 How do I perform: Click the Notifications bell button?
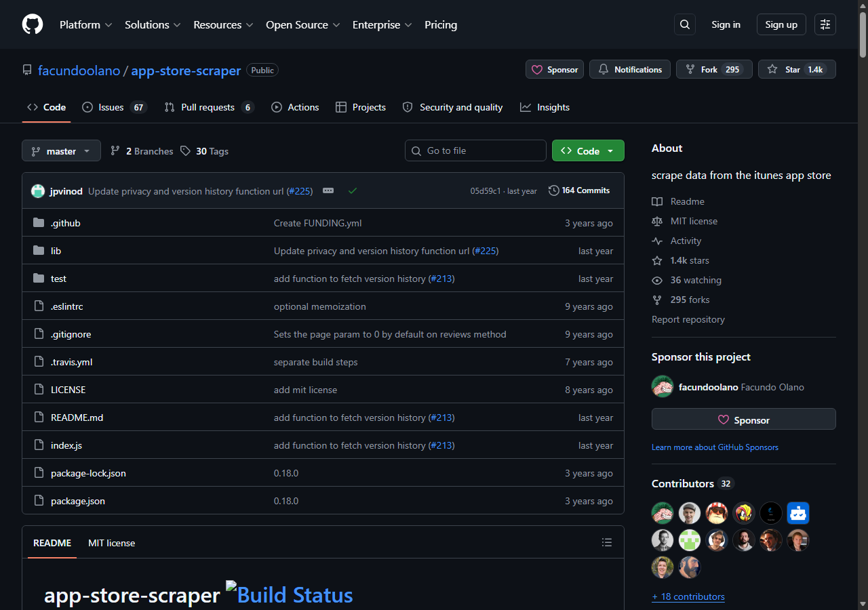point(630,69)
